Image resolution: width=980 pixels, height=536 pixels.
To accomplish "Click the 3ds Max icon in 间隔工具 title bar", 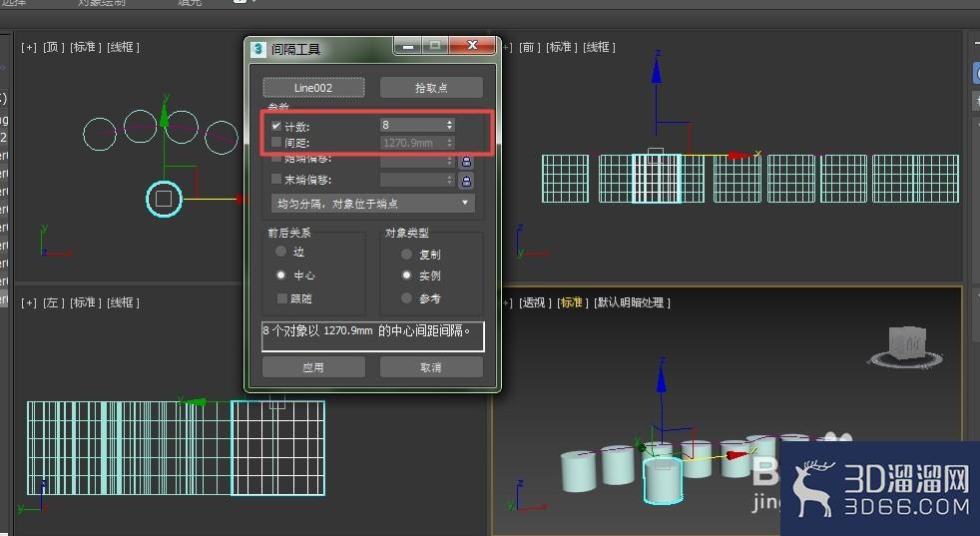I will tap(258, 49).
